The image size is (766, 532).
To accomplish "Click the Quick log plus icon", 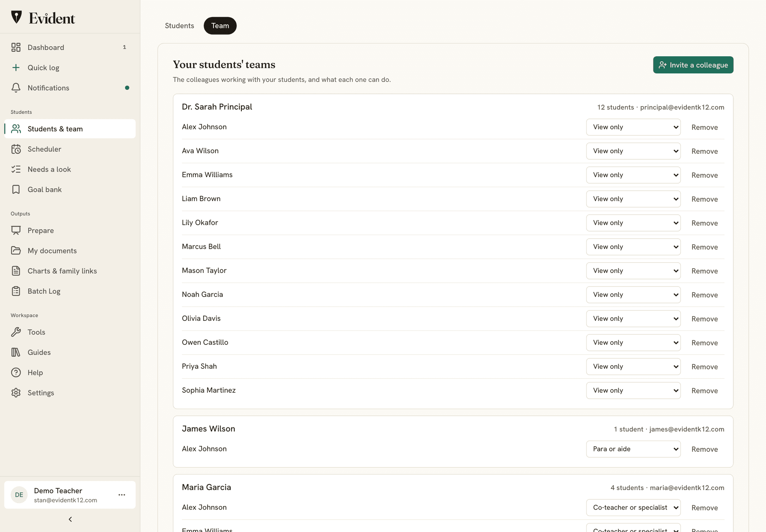I will pyautogui.click(x=16, y=68).
